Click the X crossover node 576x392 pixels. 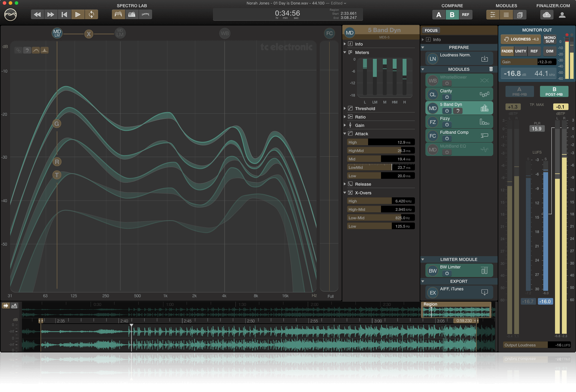[88, 34]
